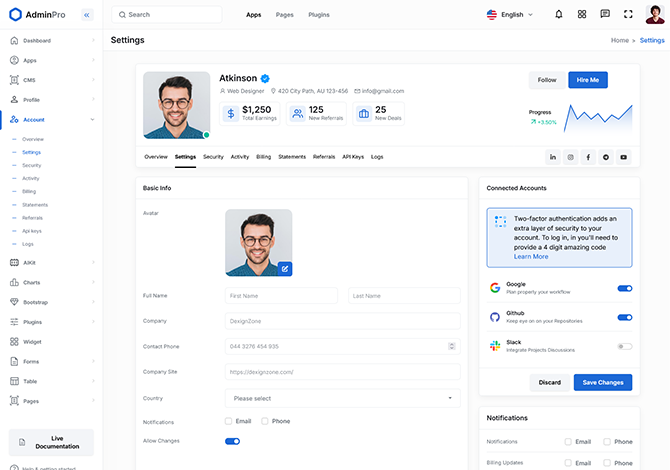Screen dimensions: 670x470
Task: Open the Country select dropdown
Action: click(342, 398)
